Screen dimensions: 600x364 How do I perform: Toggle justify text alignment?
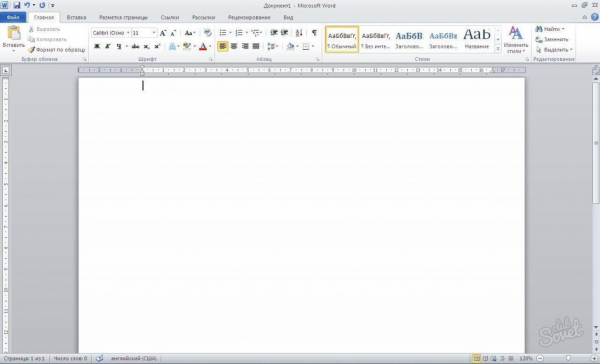pos(256,46)
